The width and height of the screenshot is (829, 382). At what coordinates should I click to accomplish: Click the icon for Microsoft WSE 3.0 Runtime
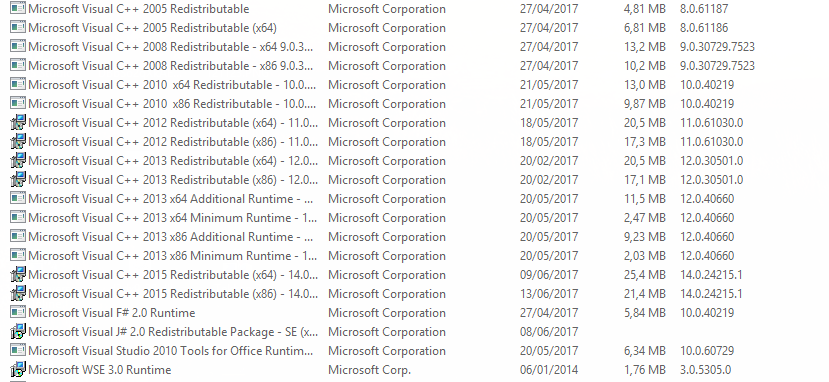pos(18,369)
